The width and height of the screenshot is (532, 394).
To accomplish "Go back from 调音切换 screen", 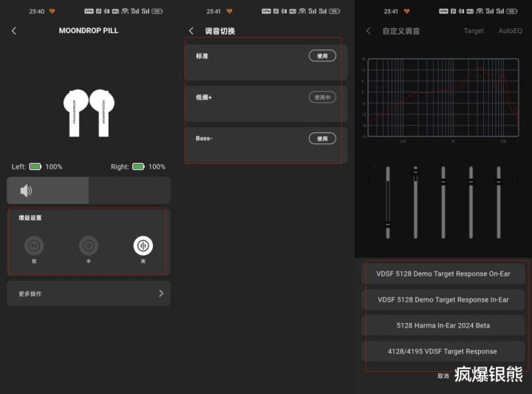I will tap(191, 31).
